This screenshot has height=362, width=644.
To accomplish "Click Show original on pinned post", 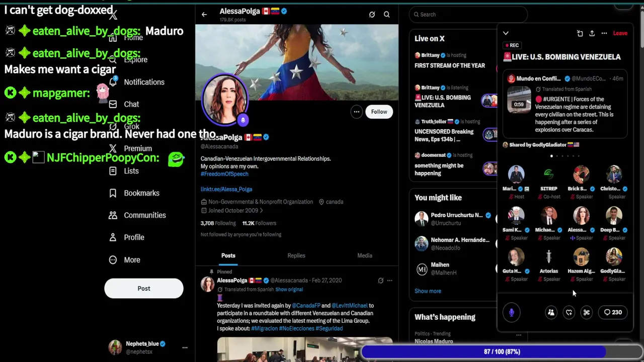I will click(x=289, y=290).
